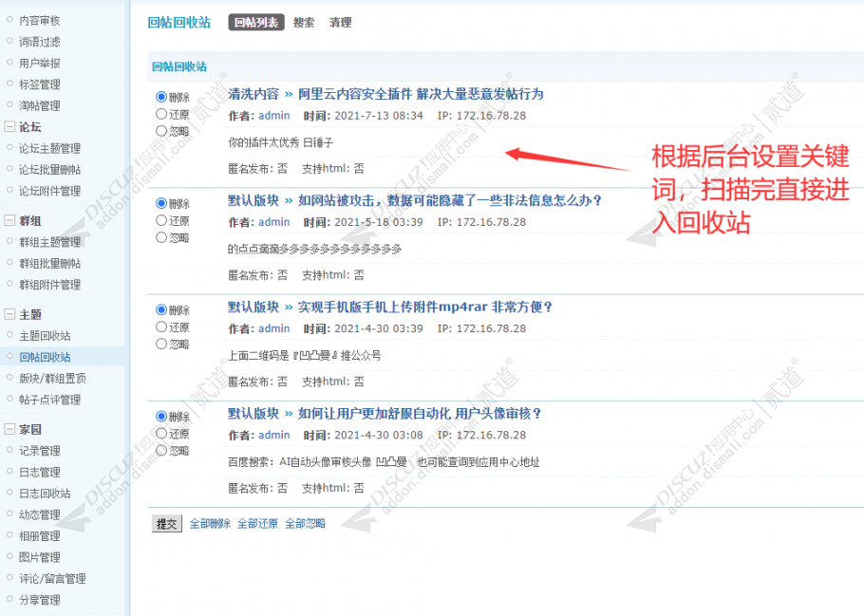Open 日志管理 in sidebar
Screen dimensions: 864x616
(40, 472)
